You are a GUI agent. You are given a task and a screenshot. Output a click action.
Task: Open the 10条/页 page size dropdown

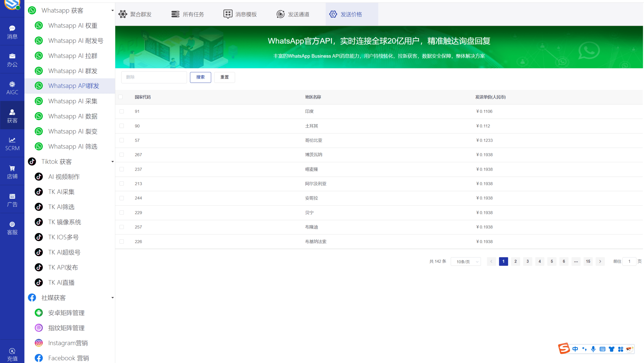click(x=465, y=262)
